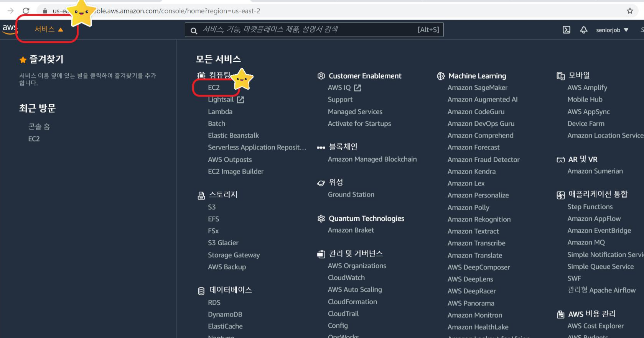644x338 pixels.
Task: Click the browser address bar URL
Action: [x=156, y=11]
